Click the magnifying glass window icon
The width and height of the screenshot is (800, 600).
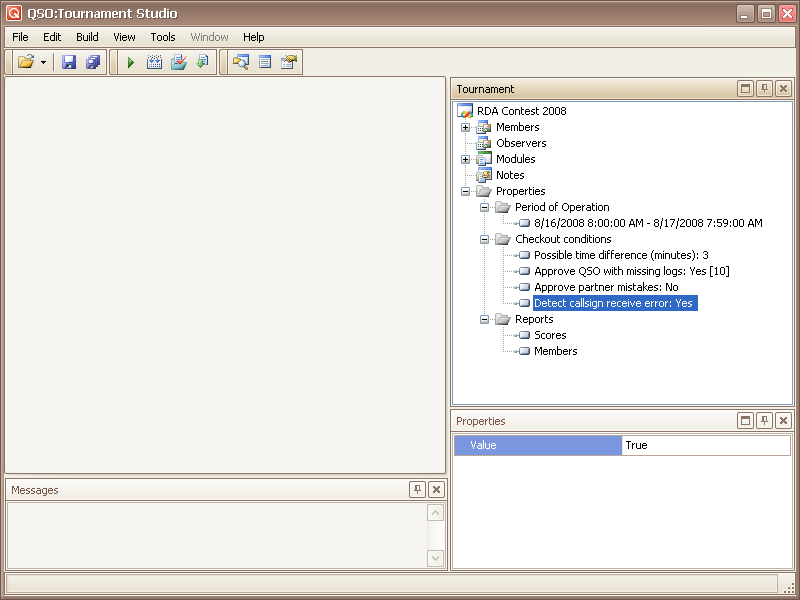241,62
